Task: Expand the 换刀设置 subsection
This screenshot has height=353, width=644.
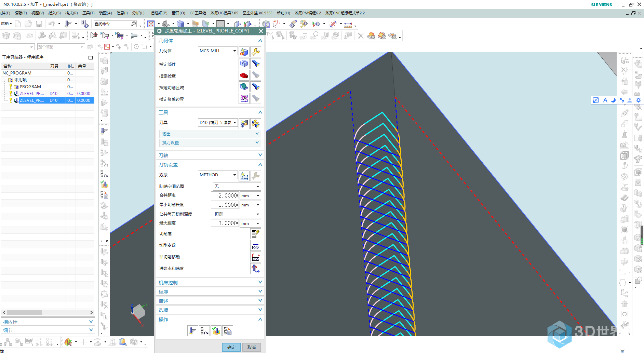Action: tap(210, 143)
